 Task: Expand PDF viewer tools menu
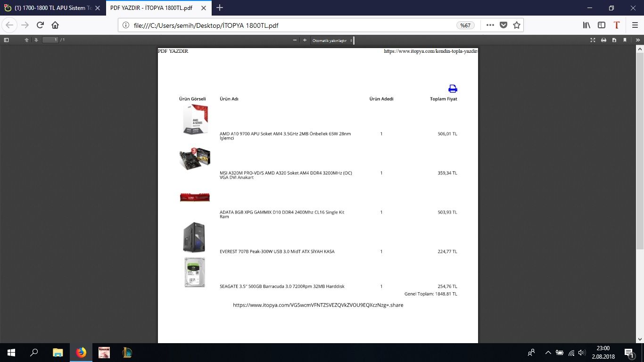click(x=638, y=40)
